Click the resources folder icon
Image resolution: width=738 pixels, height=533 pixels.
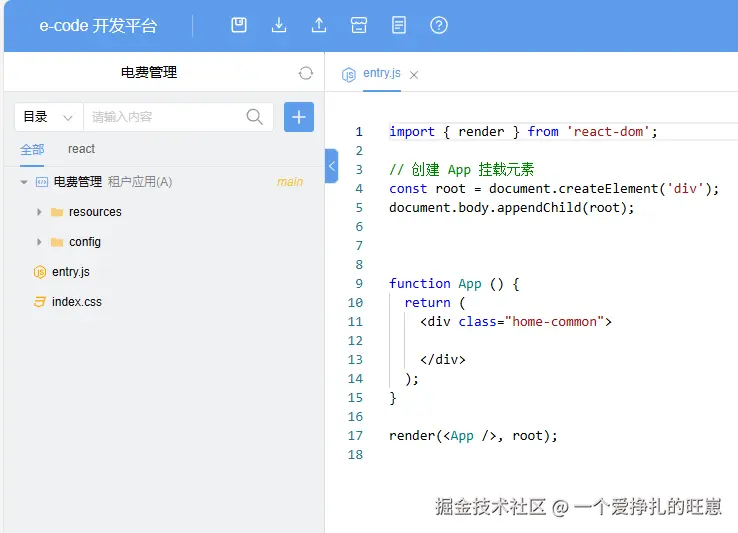(x=57, y=212)
